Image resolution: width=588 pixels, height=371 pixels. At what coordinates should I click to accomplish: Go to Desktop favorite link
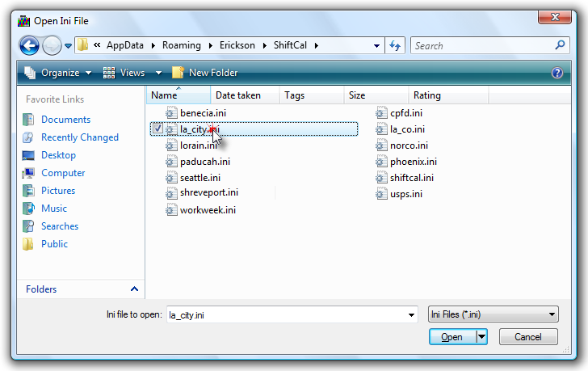click(x=58, y=155)
